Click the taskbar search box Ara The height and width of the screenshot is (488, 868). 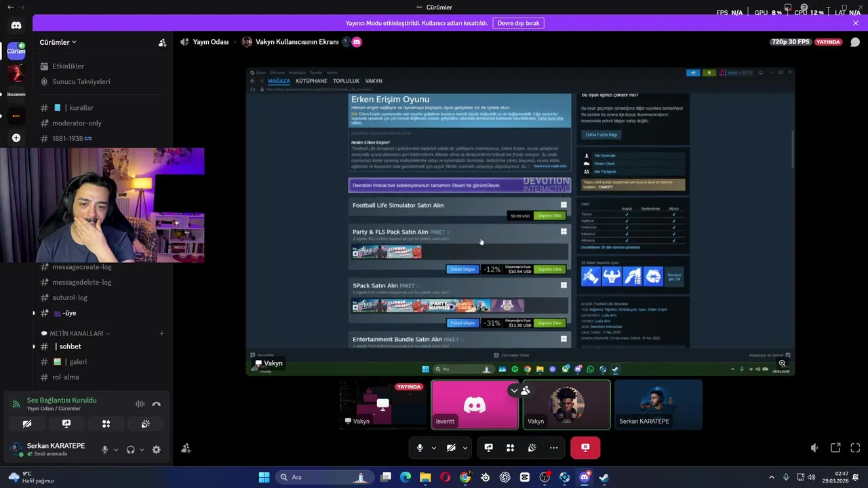(323, 477)
